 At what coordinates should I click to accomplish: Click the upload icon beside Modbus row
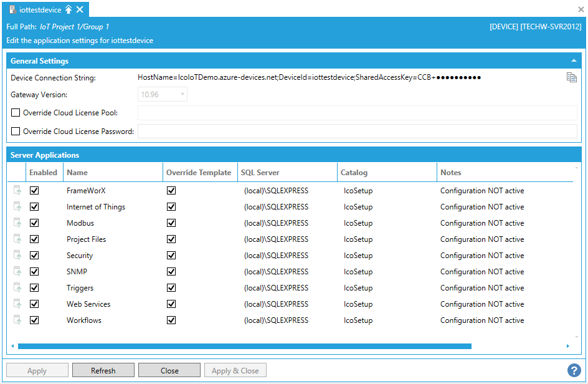click(17, 223)
